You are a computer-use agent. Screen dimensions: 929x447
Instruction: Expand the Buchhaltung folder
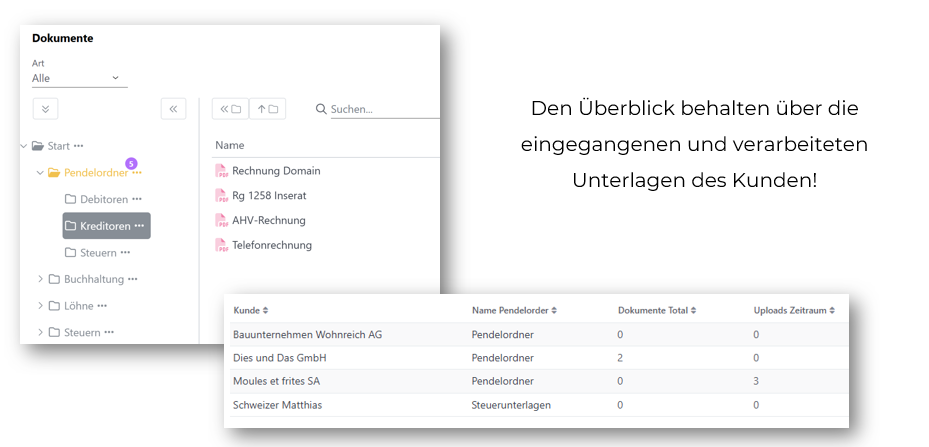point(41,279)
